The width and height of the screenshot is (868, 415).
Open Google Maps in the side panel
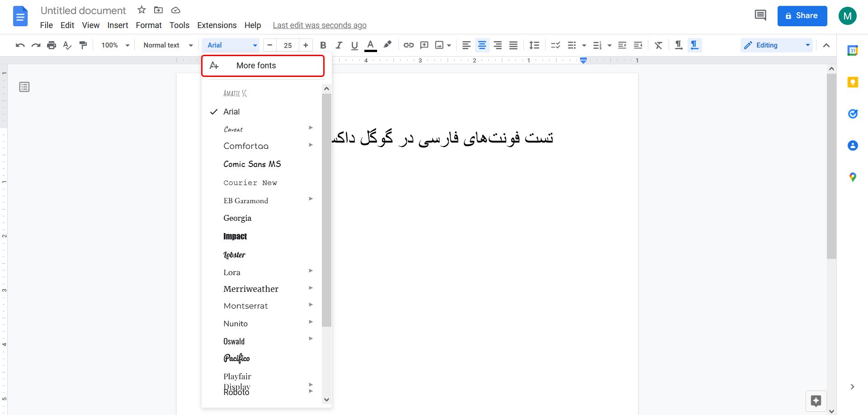[853, 177]
